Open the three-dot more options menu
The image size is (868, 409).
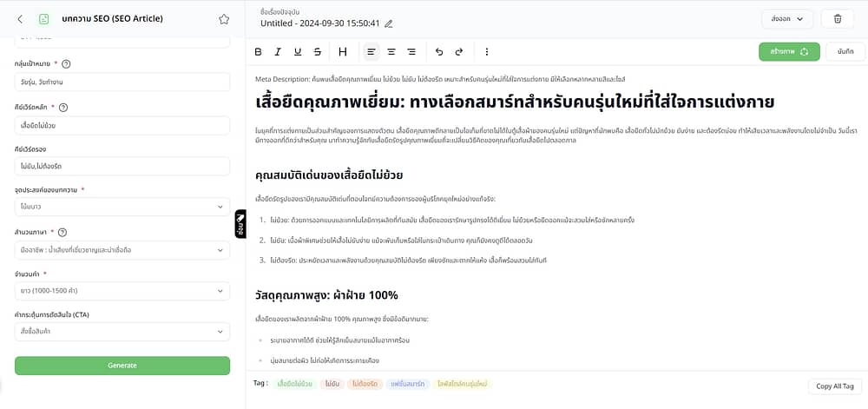[487, 52]
